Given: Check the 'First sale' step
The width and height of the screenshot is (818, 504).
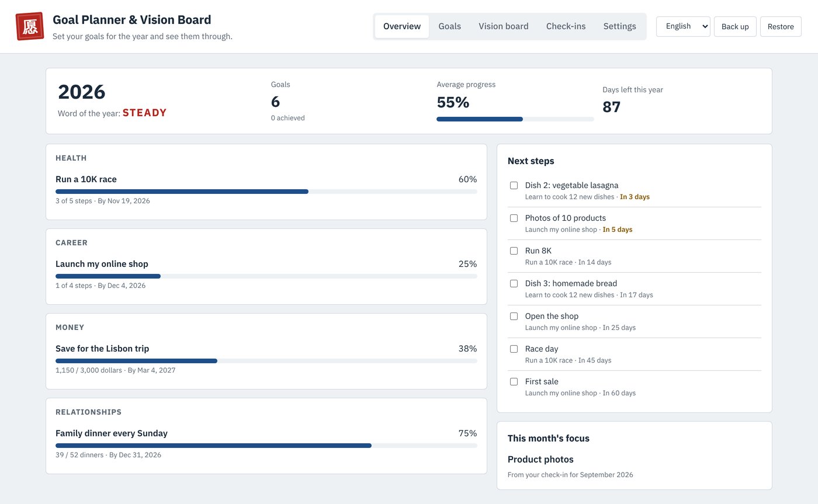Looking at the screenshot, I should (x=514, y=381).
